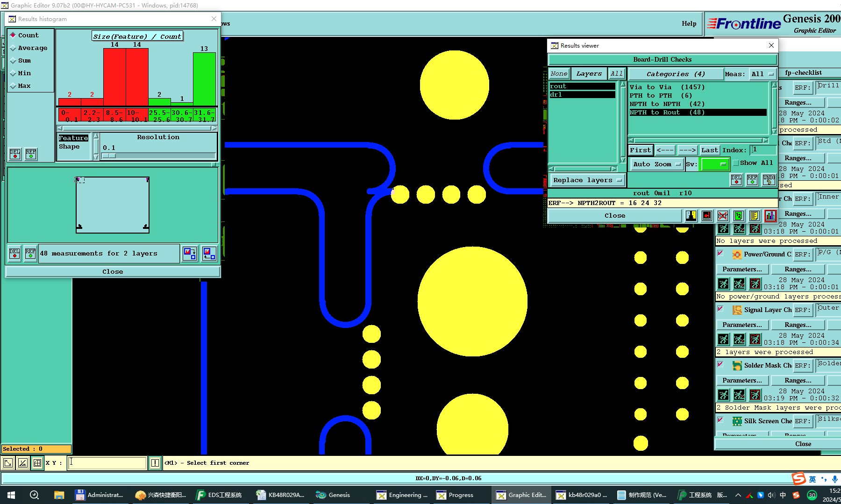
Task: Click layer-to-histogram icon with upward arrow
Action: tap(209, 254)
